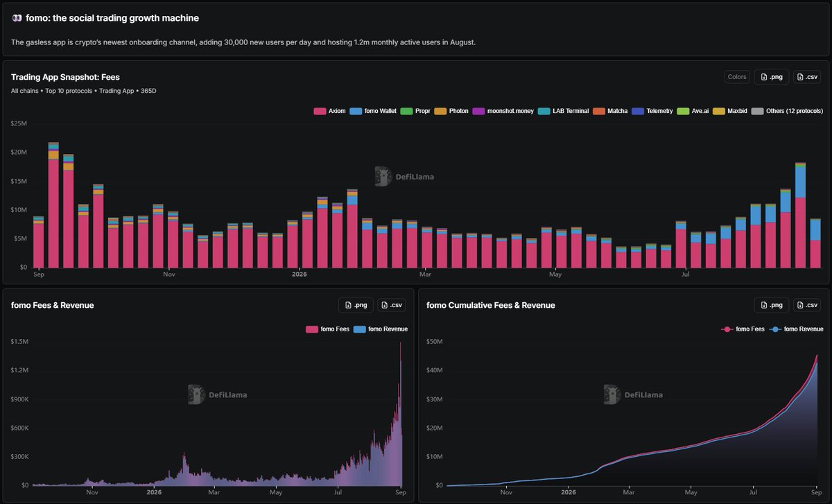
Task: Select the tallest September bar in Trading App chart
Action: (53, 205)
